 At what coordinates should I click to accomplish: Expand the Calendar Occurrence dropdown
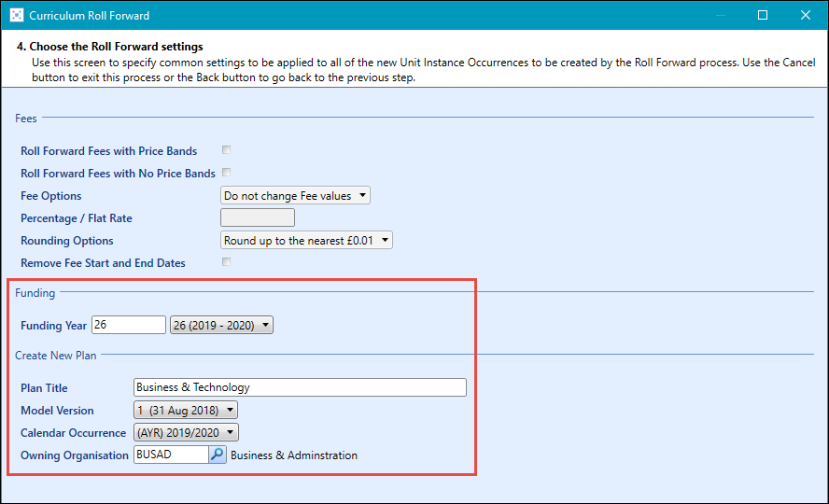click(186, 432)
